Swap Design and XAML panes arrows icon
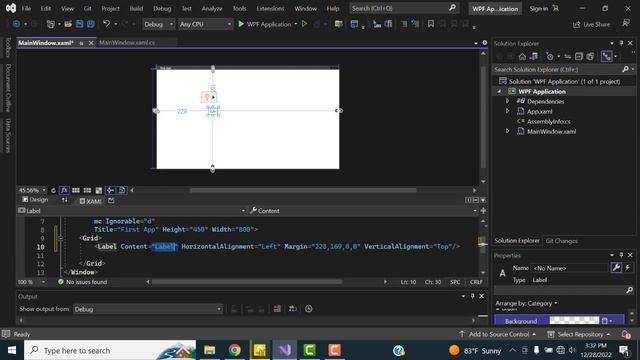640x360 pixels. 64,200
